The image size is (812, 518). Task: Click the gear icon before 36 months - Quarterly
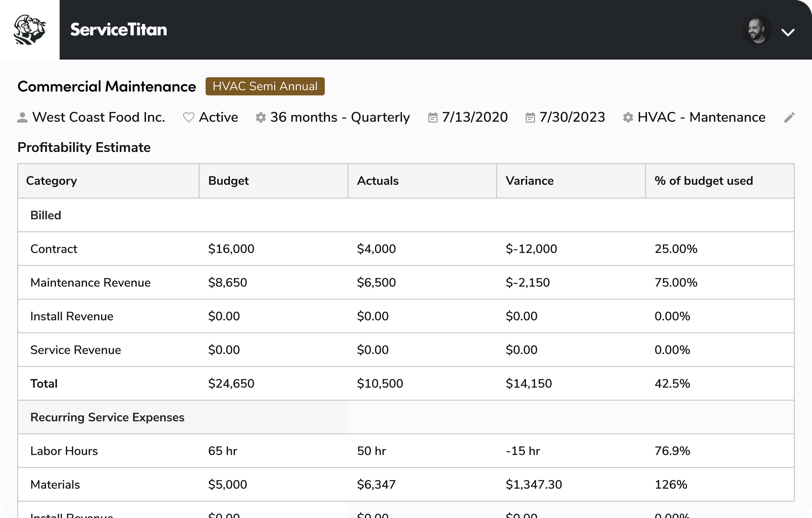(261, 117)
